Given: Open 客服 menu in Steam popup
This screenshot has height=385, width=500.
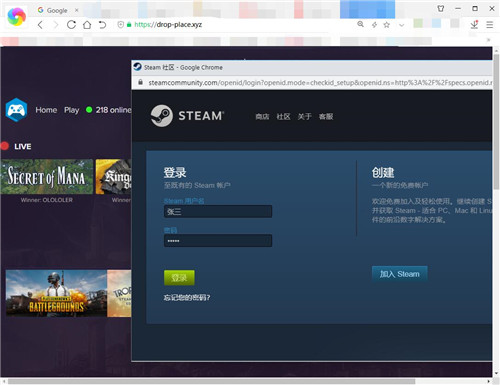Looking at the screenshot, I should [x=326, y=116].
